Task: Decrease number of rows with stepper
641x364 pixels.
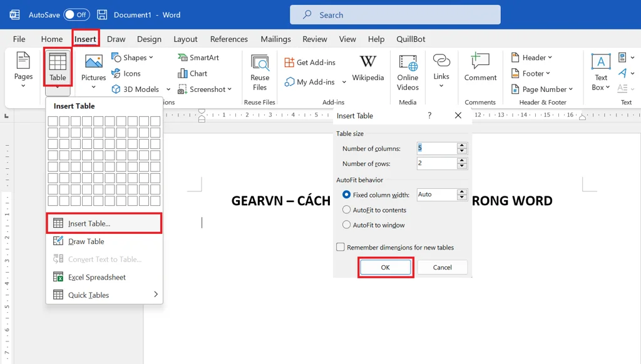Action: click(462, 166)
